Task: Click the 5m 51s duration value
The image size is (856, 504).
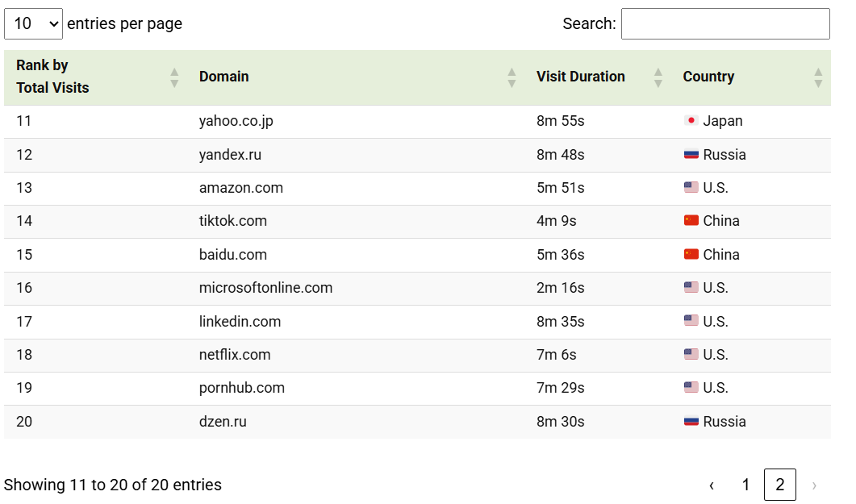Action: pyautogui.click(x=560, y=188)
